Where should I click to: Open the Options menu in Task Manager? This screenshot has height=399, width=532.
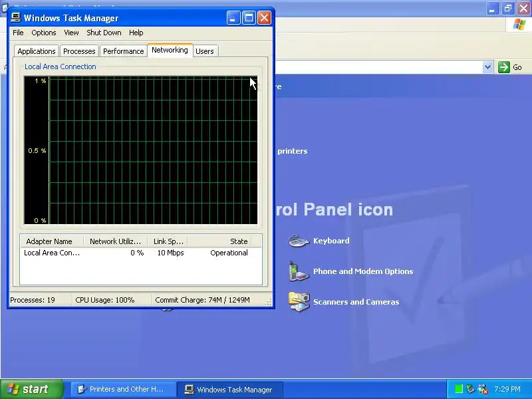(44, 33)
